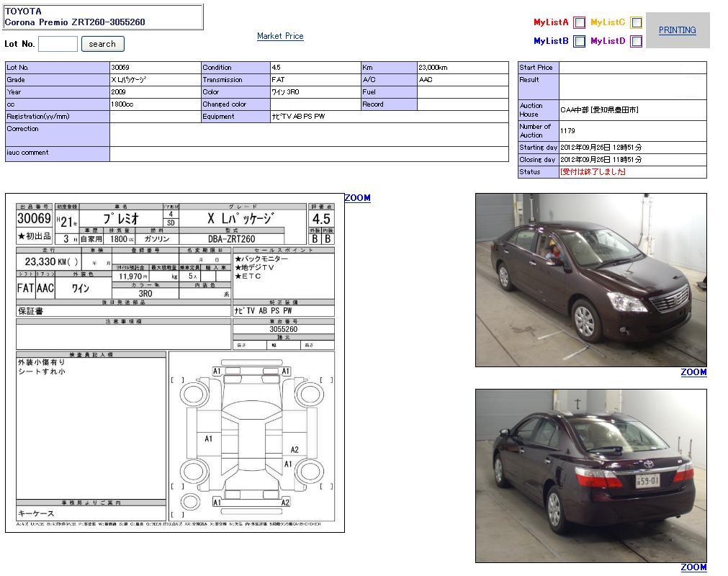Open the rear view car photo
Screen dimensions: 728x576
[590, 475]
